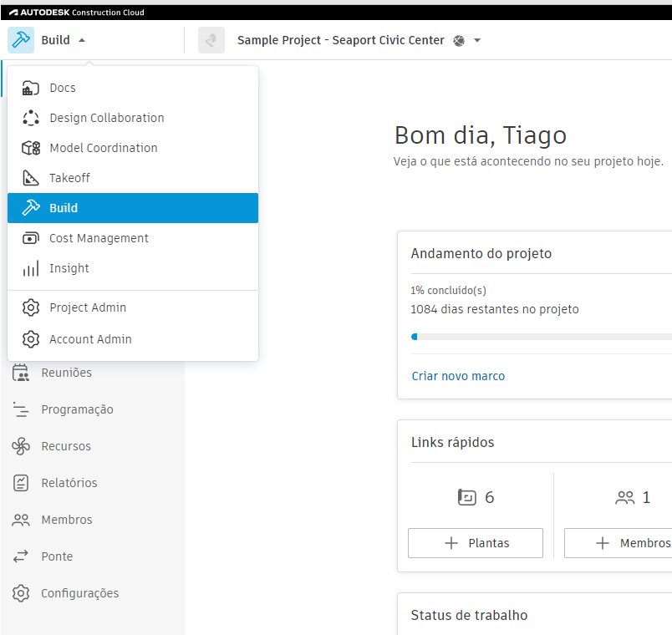Click the Model Coordination cubes icon
Screen dimensions: 672x635
(x=31, y=148)
